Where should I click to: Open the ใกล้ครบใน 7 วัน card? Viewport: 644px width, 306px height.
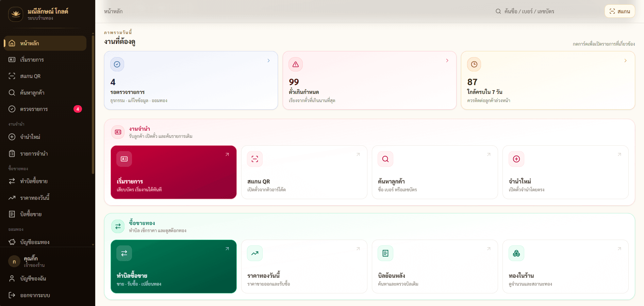pos(548,80)
